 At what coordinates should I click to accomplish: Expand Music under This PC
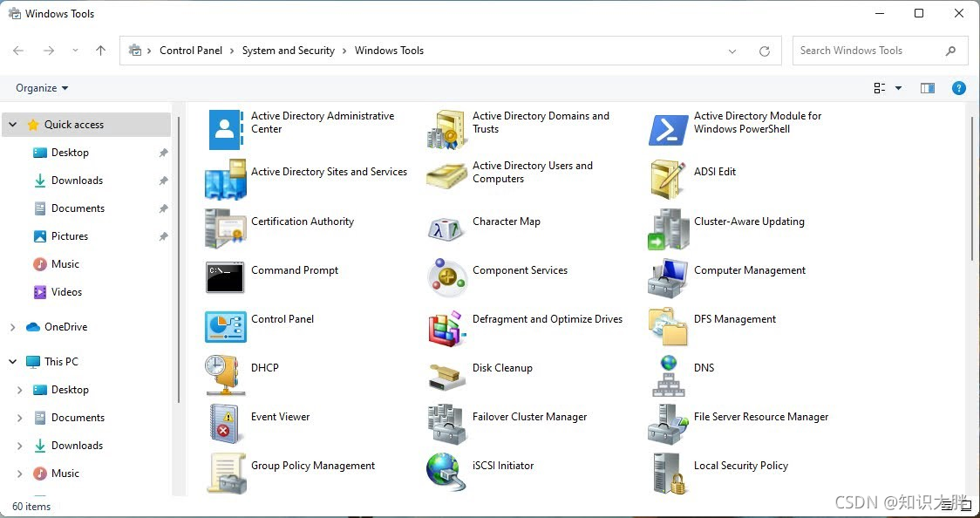pyautogui.click(x=19, y=474)
